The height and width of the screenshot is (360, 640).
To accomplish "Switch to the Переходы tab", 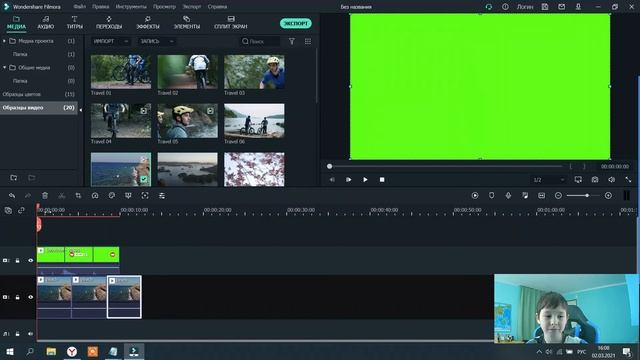I will coord(109,23).
